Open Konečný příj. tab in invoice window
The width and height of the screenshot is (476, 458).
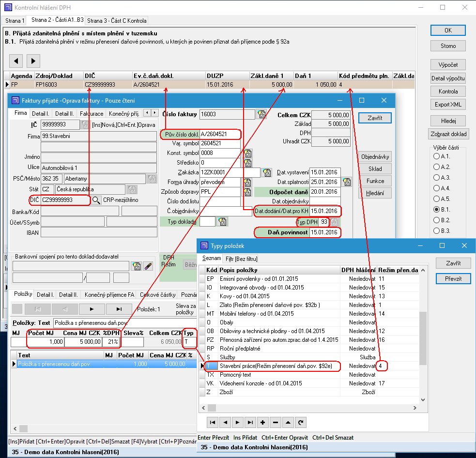124,114
